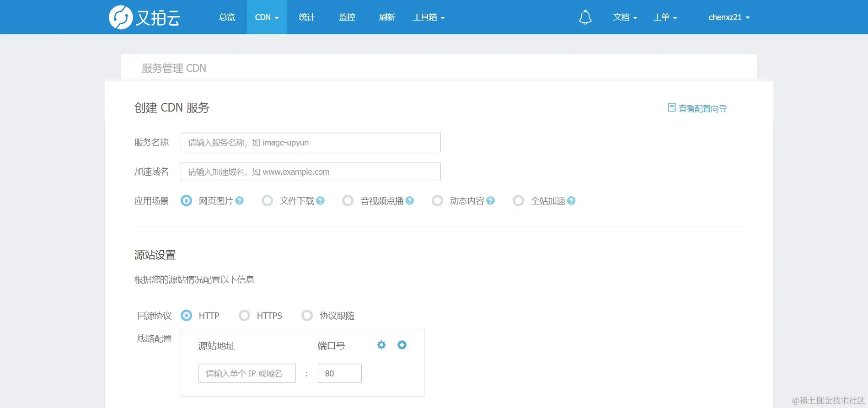
Task: Expand the 工具箱 dropdown
Action: (x=429, y=17)
